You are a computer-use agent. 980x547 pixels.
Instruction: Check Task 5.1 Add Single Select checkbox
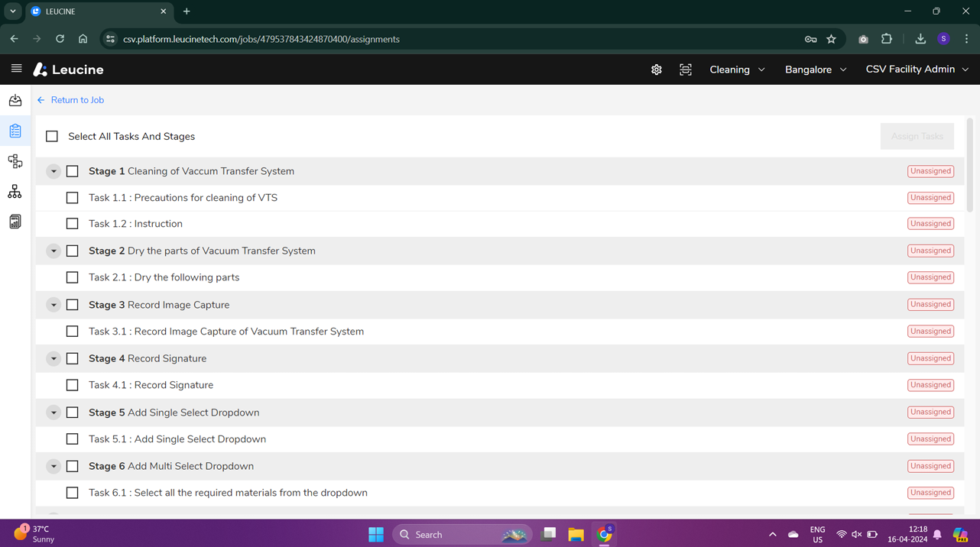click(73, 439)
